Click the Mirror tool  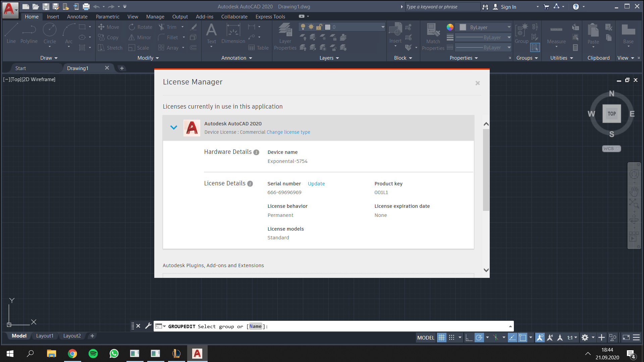pyautogui.click(x=140, y=38)
